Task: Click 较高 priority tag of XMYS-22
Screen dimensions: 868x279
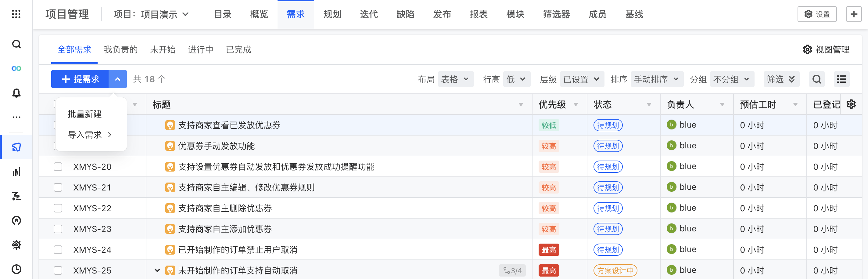Action: point(549,208)
